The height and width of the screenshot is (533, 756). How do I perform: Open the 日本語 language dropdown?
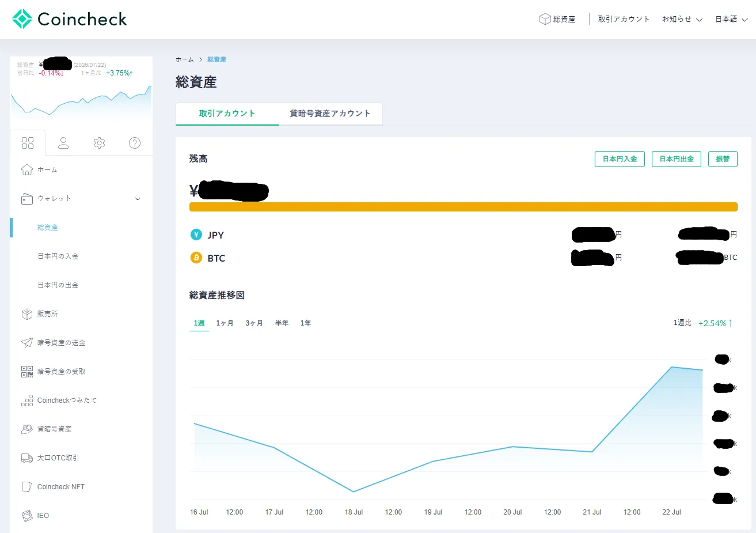731,19
